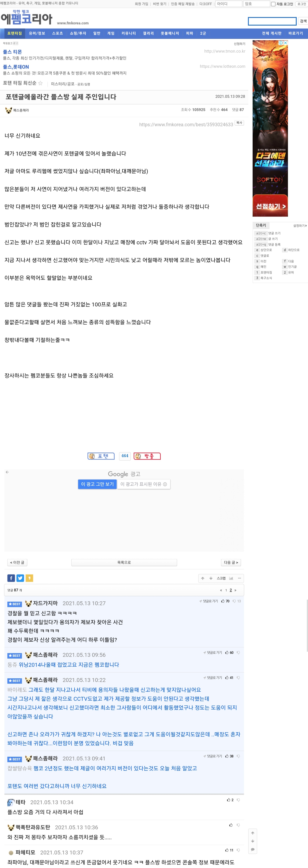Upvote the 자드가지마 best comment

point(225,601)
